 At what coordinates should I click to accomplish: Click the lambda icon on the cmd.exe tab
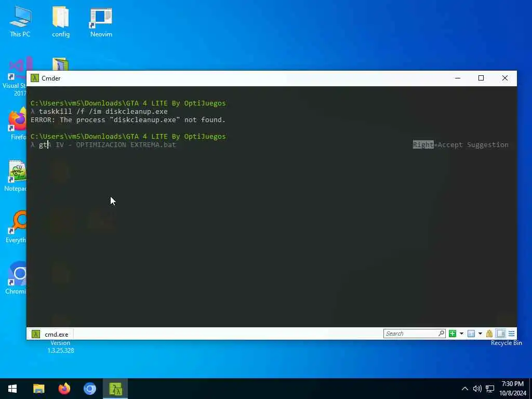(x=36, y=334)
